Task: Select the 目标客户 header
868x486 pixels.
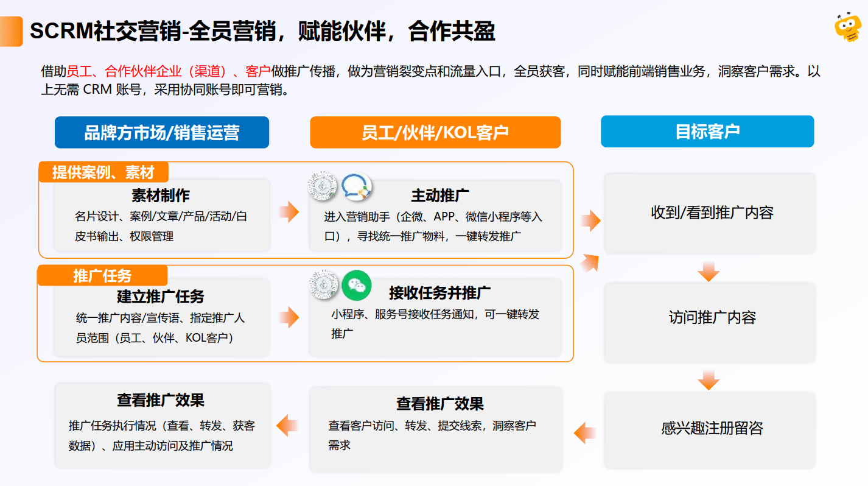Action: coord(707,132)
